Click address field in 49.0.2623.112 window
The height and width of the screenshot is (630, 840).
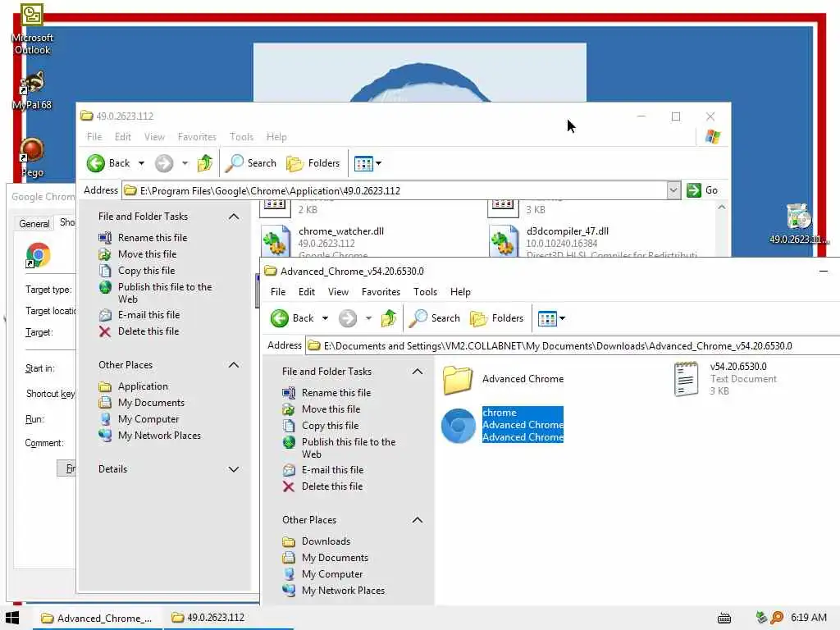(401, 190)
